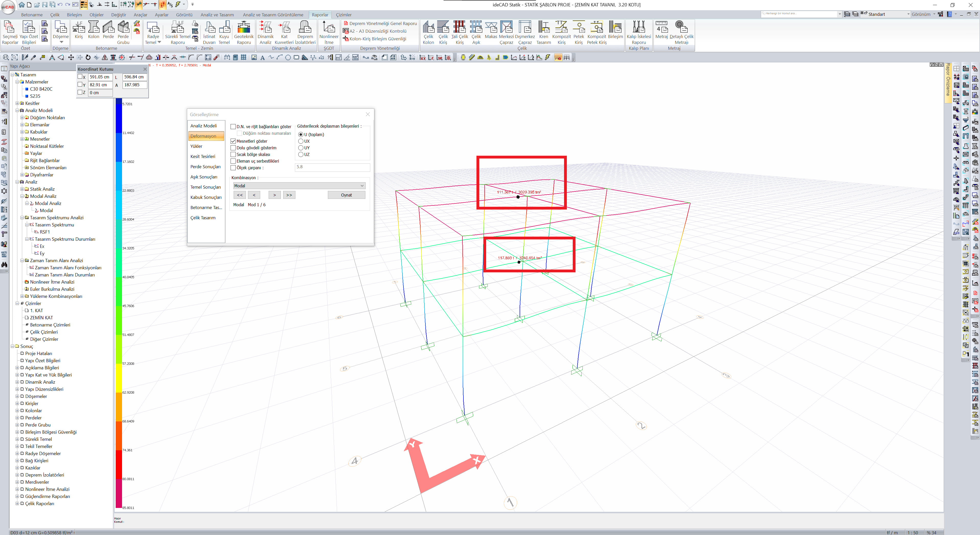Screen dimensions: 980x535
Task: Open Dinamik Analiz report
Action: (x=266, y=33)
